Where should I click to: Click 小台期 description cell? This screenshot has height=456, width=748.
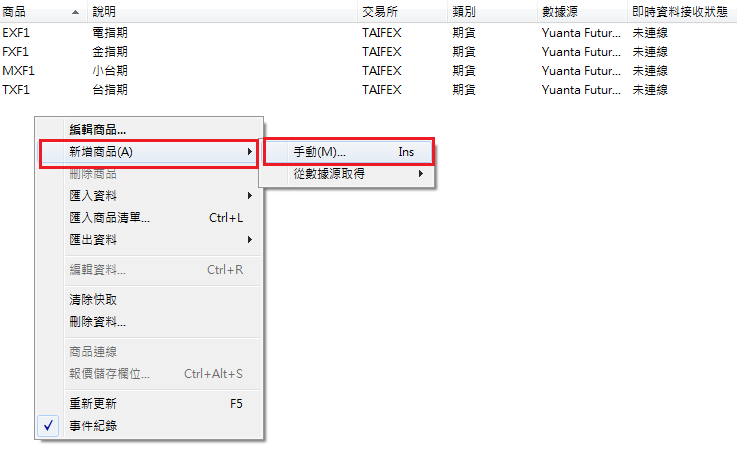[x=110, y=71]
